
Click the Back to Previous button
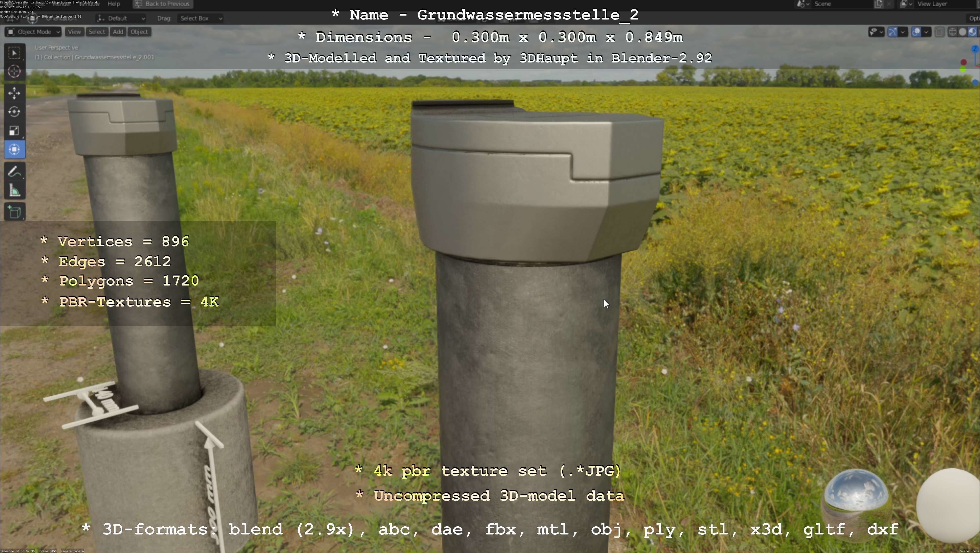pyautogui.click(x=163, y=4)
